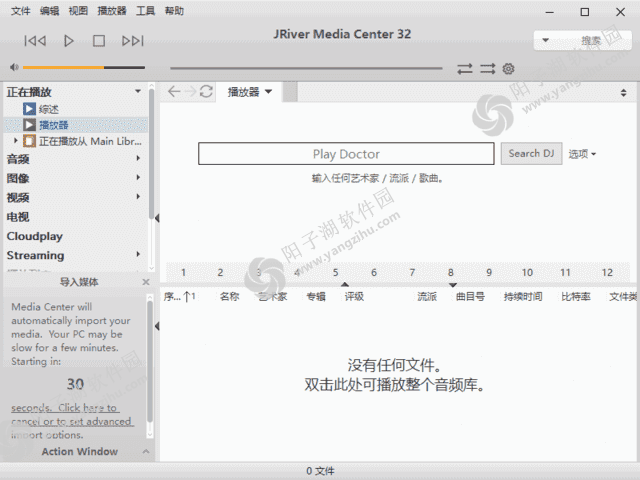Sort by the 持续时间 column header
This screenshot has height=480, width=640.
(x=523, y=297)
